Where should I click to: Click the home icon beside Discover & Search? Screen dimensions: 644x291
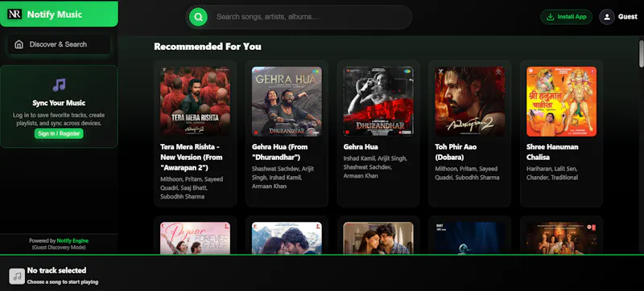coord(19,44)
